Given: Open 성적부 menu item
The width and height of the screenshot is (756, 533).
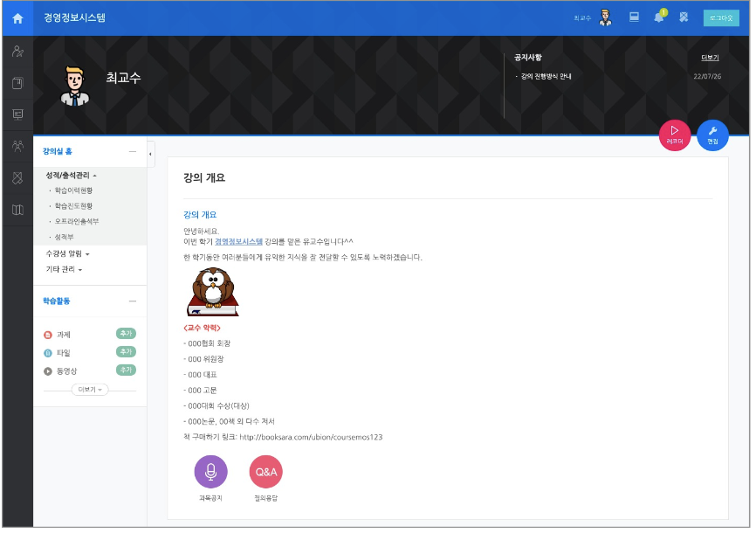Looking at the screenshot, I should pos(64,237).
